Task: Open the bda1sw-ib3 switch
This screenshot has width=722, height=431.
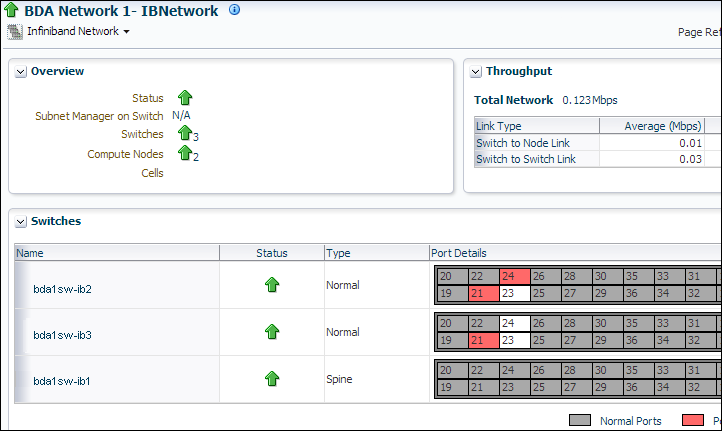Action: click(x=62, y=335)
